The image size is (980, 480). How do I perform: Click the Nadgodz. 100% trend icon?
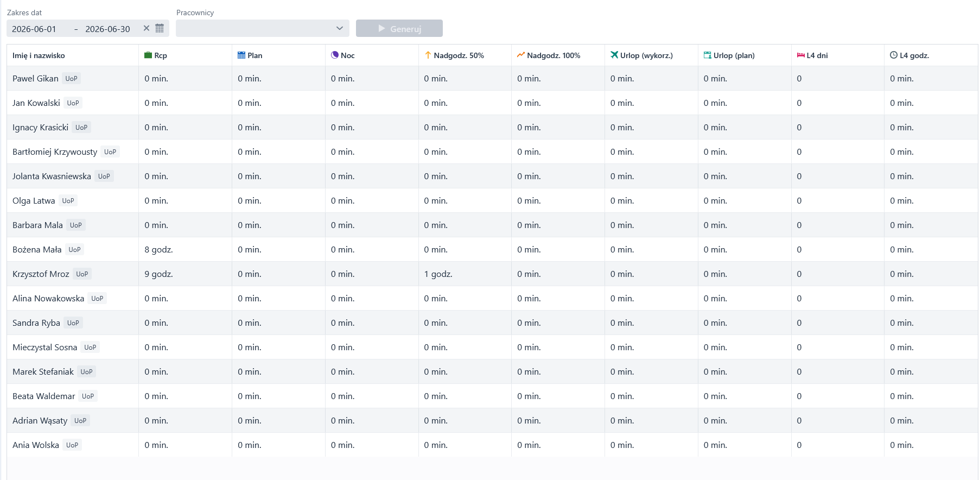521,55
